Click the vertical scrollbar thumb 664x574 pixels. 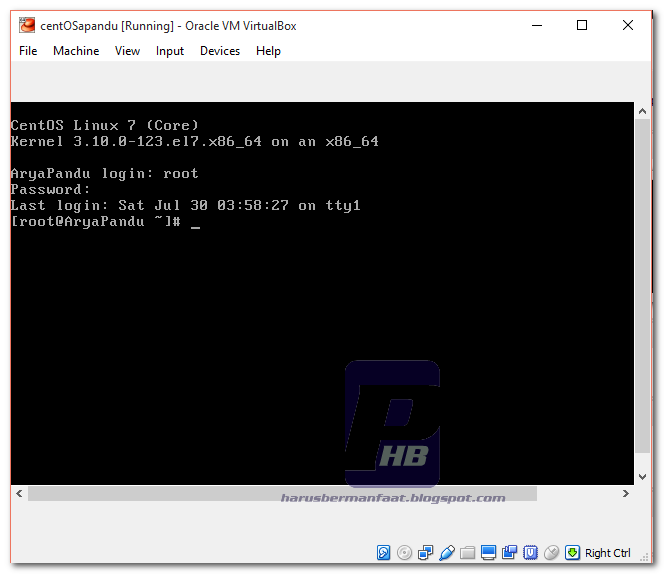(x=642, y=286)
